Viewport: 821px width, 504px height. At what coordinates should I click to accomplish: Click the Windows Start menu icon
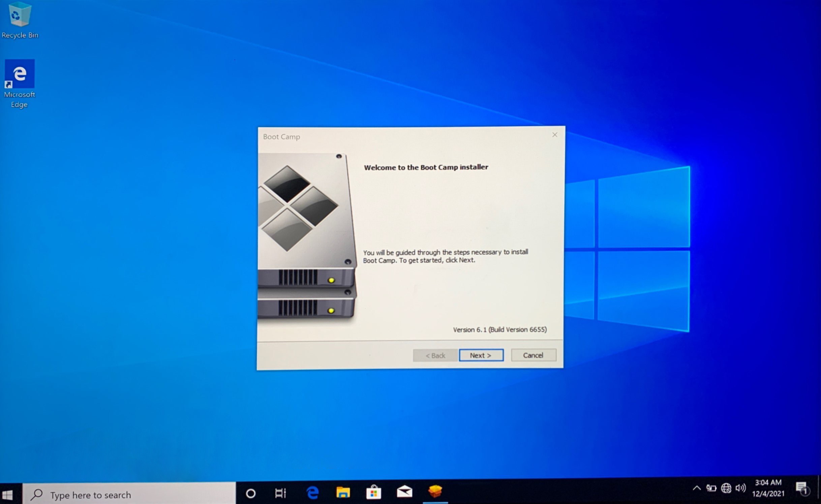pos(8,494)
